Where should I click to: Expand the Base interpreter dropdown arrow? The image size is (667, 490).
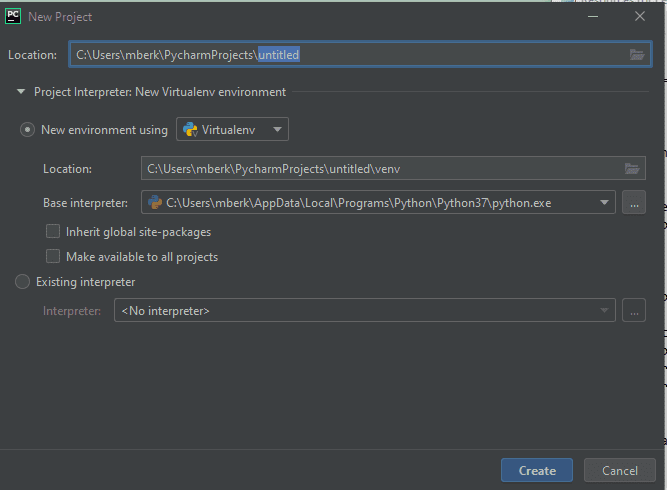[x=604, y=203]
